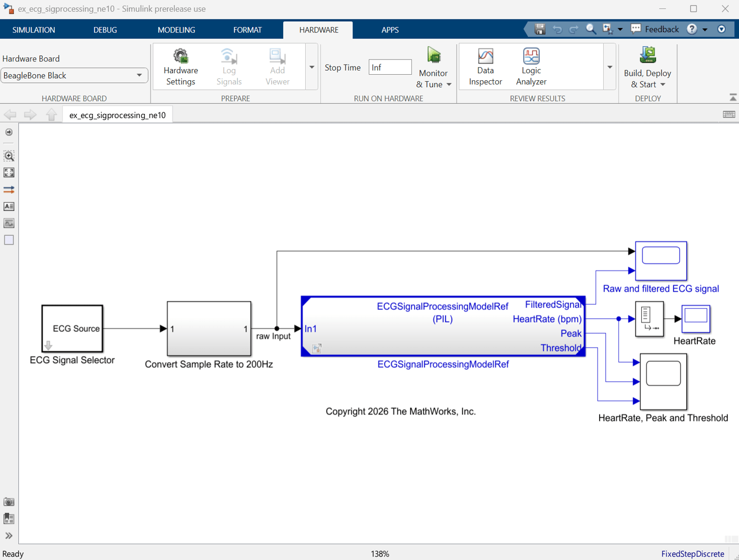Select the HeartRate display block
The width and height of the screenshot is (739, 560).
[696, 319]
